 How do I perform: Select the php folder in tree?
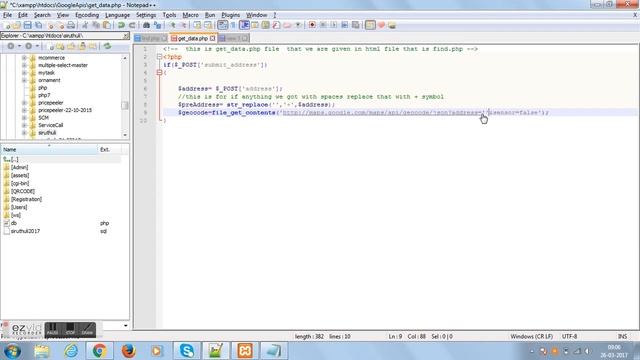pos(42,88)
